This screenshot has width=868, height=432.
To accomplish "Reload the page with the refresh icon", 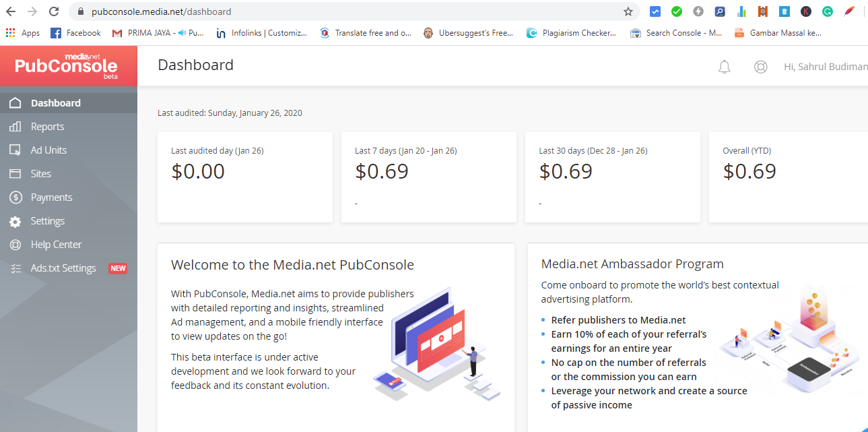I will 54,11.
